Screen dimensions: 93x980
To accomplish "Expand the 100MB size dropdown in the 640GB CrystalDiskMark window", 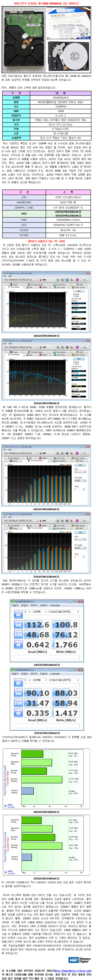I will coord(45,612).
